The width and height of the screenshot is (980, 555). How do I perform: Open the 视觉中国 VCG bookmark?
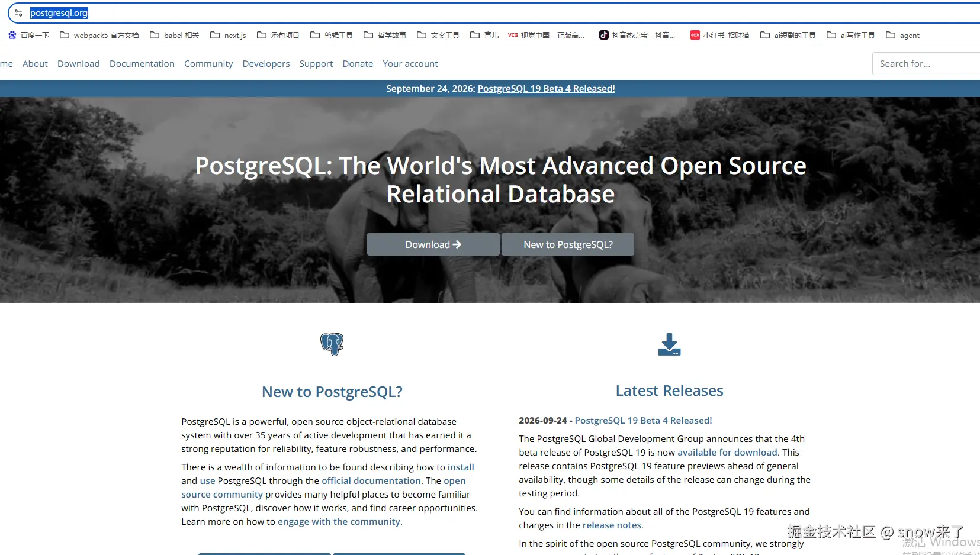click(x=546, y=36)
